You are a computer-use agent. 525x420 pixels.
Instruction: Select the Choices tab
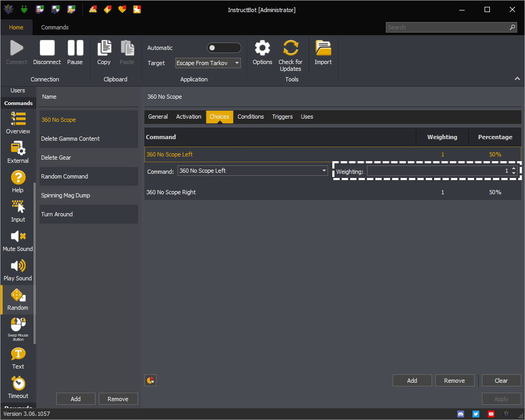pyautogui.click(x=219, y=117)
